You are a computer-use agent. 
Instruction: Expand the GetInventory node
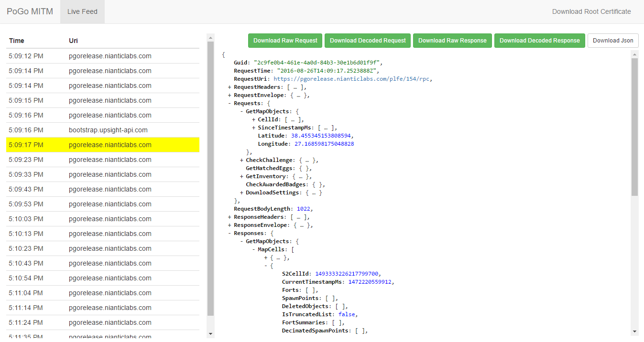(241, 176)
